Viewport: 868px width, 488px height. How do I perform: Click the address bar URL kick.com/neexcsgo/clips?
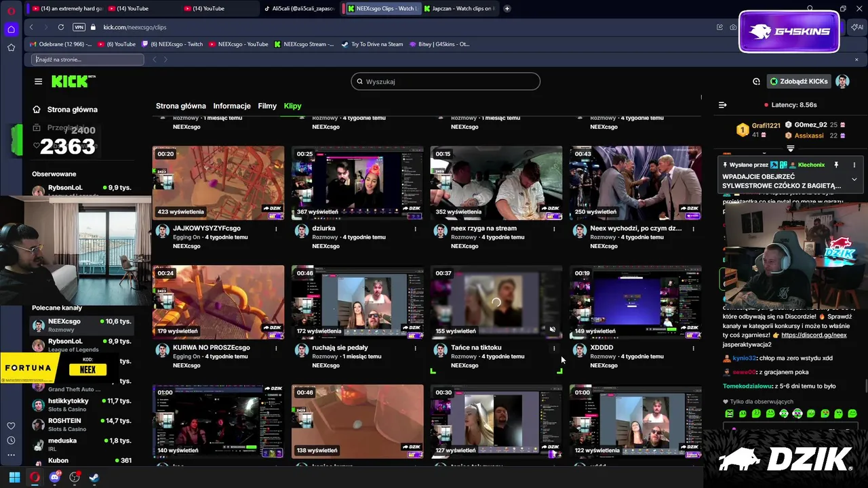click(x=135, y=27)
